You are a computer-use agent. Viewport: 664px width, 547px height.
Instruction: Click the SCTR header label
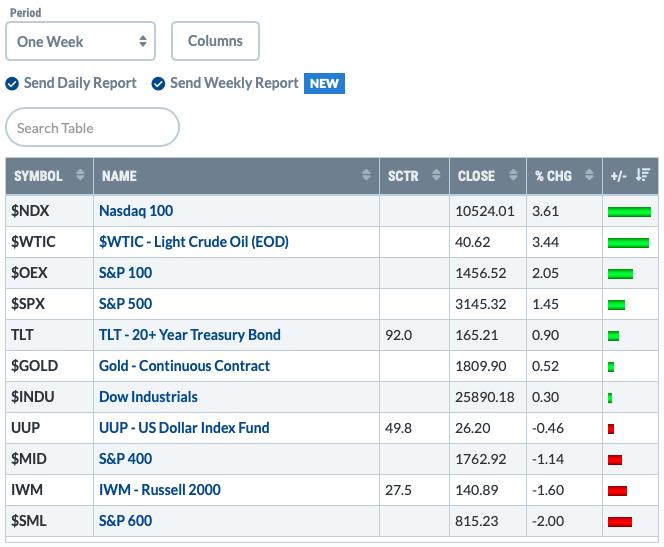403,176
